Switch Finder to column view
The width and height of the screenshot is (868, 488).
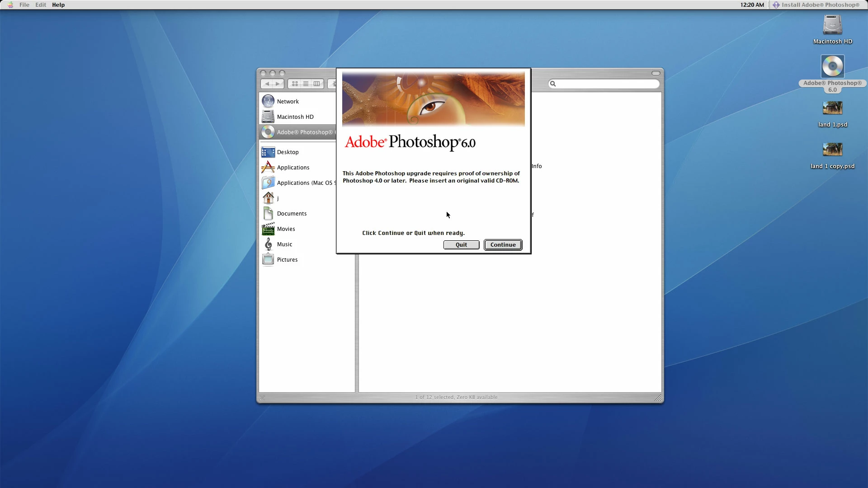317,84
